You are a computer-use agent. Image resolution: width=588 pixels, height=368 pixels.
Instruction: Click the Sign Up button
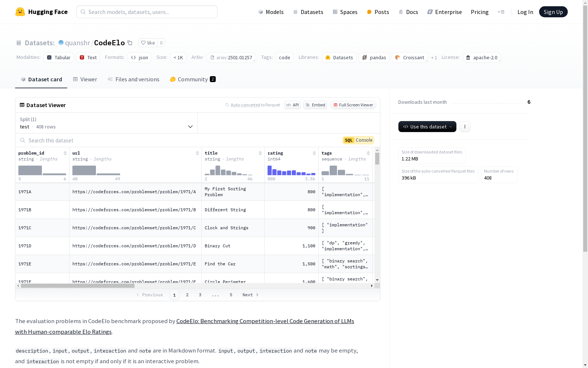[x=553, y=12]
